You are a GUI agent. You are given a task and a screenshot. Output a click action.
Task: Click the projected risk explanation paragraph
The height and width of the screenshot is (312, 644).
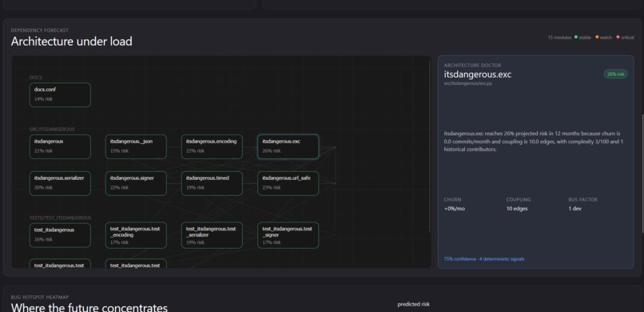535,142
